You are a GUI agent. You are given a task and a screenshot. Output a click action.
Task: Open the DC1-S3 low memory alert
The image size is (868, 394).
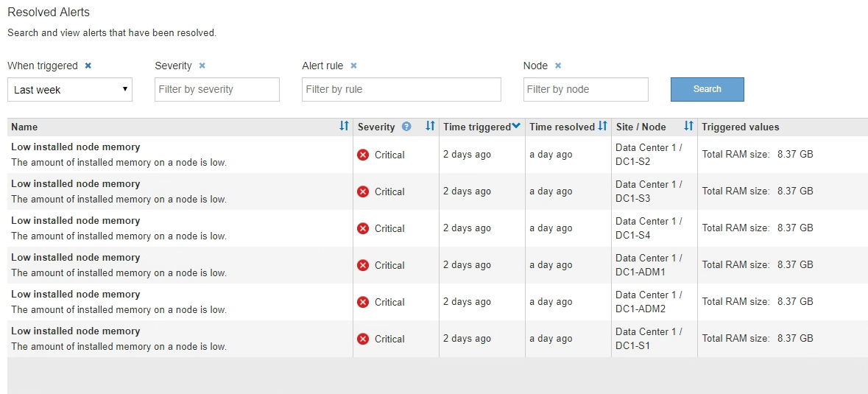(75, 184)
